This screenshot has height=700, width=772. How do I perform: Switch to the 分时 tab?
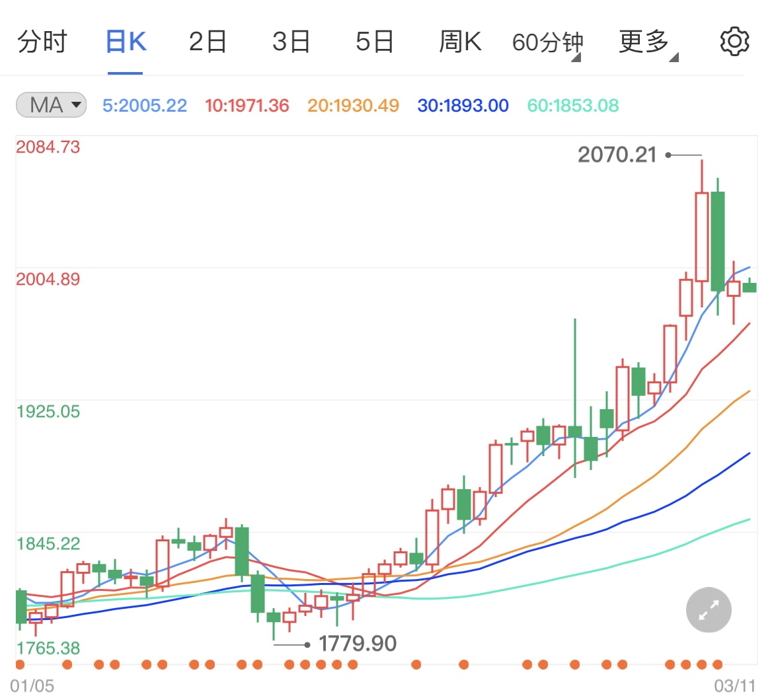(43, 40)
